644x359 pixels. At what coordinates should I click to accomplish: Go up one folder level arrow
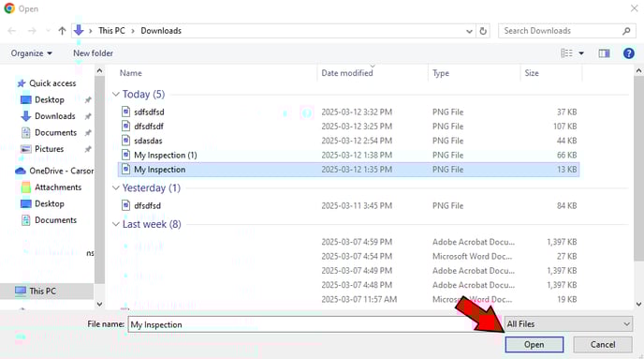62,31
